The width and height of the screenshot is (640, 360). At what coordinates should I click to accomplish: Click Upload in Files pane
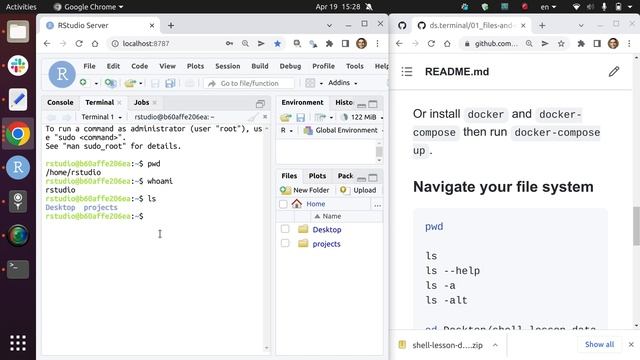point(358,190)
